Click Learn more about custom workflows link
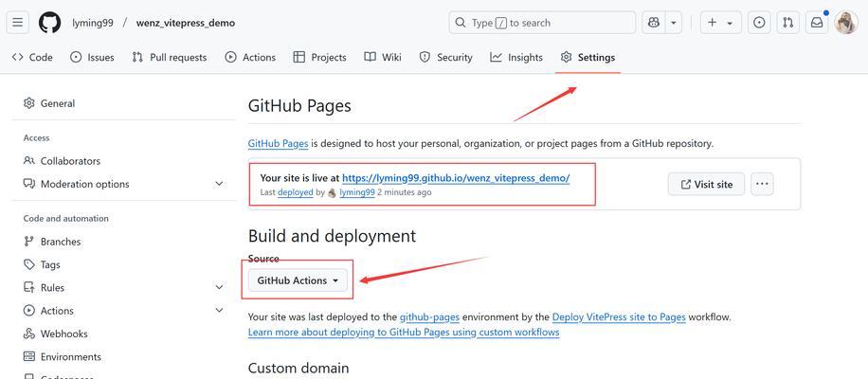Viewport: 868px width, 379px height. coord(404,333)
